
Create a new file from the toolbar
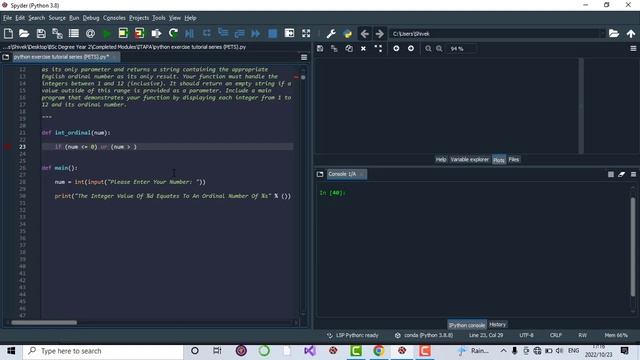point(8,33)
